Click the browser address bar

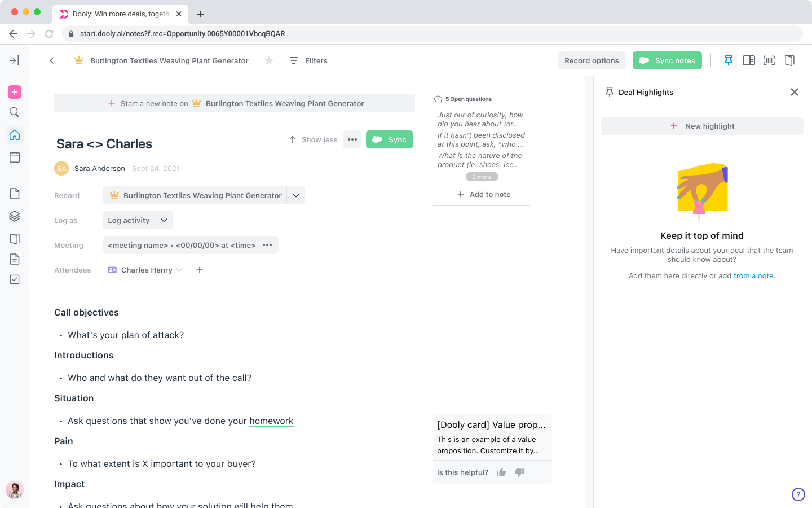(432, 34)
